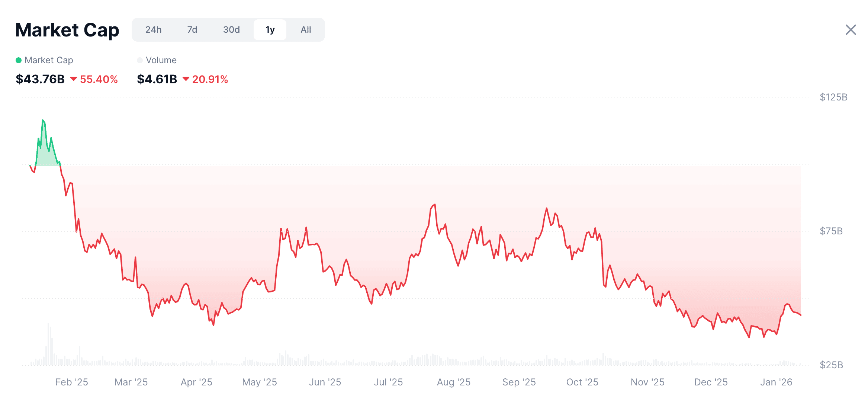This screenshot has width=868, height=407.
Task: Show All time range data
Action: (306, 30)
